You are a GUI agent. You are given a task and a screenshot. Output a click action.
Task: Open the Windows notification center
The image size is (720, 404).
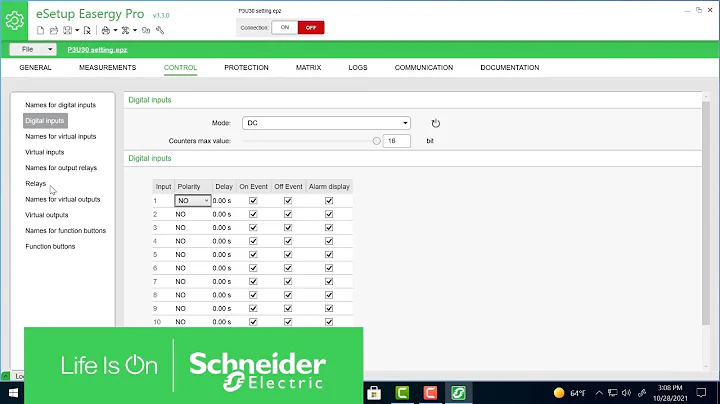tap(701, 393)
